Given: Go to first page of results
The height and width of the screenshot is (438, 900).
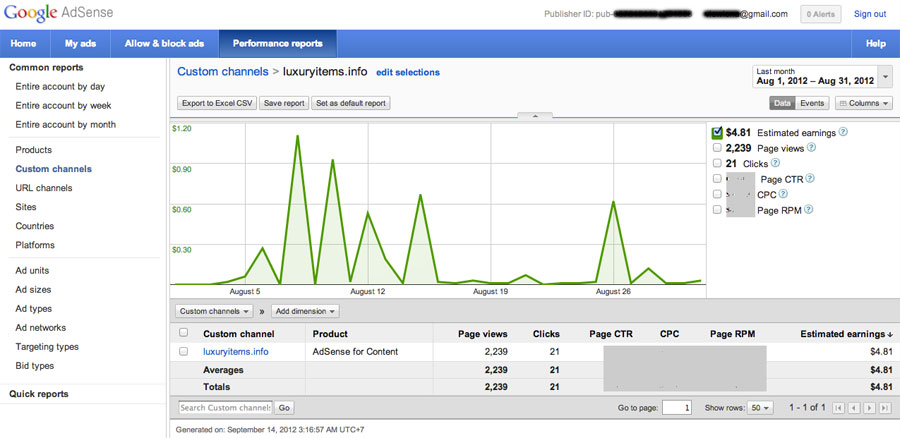Looking at the screenshot, I should pos(838,408).
